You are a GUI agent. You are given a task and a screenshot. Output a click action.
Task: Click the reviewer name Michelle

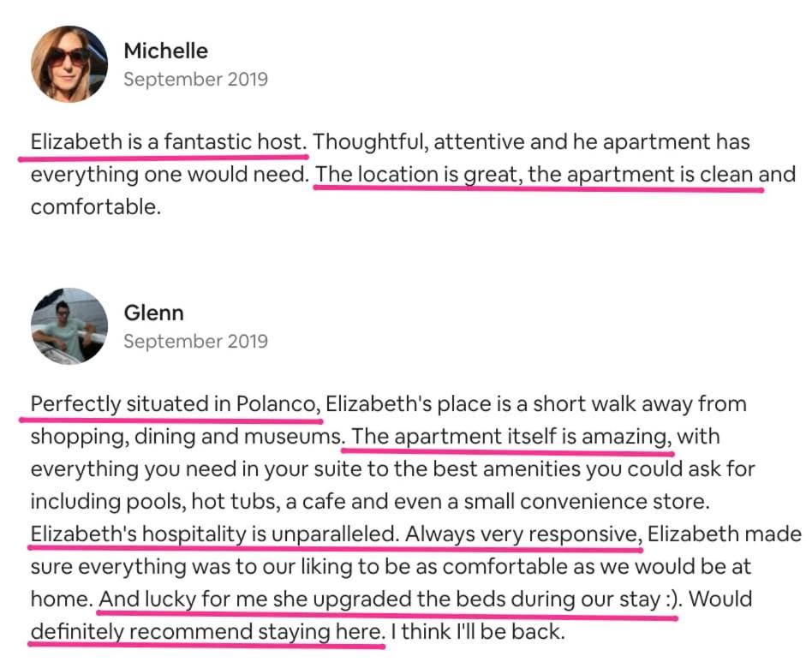(x=165, y=51)
